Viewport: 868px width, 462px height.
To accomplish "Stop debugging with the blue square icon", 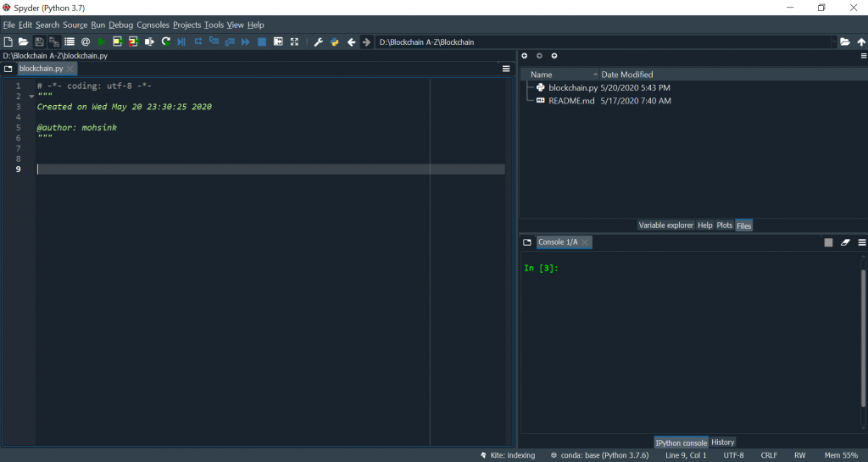I will (x=262, y=42).
